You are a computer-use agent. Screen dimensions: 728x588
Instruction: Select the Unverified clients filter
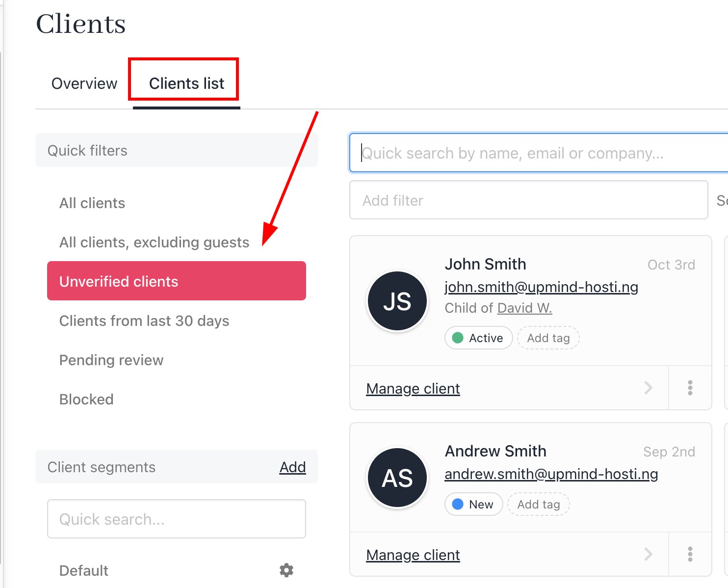point(177,281)
